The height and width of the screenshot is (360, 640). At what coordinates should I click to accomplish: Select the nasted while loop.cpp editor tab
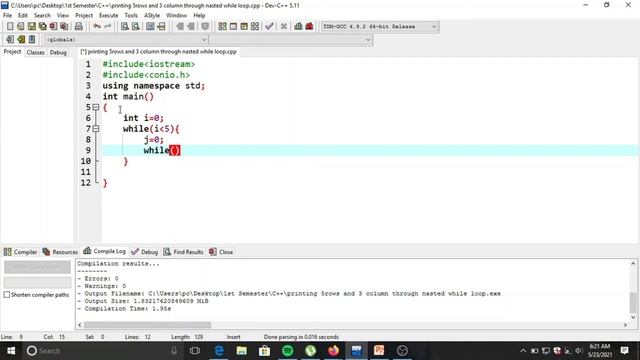[x=158, y=52]
